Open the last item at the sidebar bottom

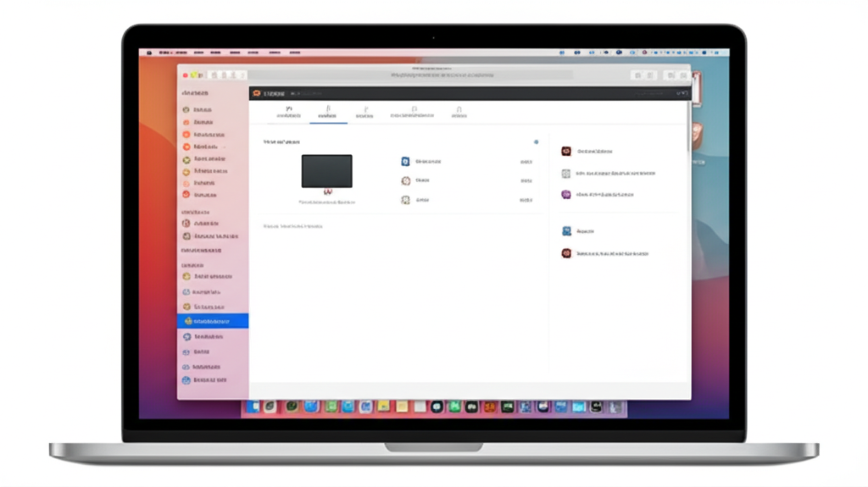208,381
